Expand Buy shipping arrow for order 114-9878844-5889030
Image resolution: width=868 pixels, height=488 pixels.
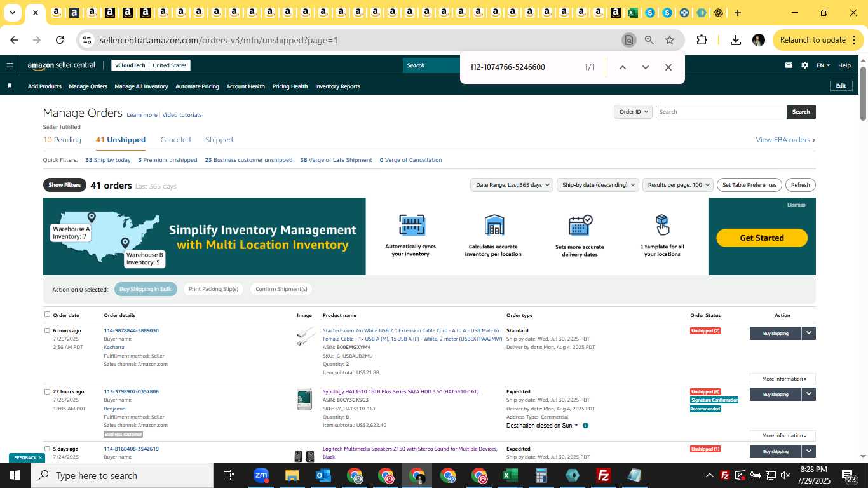(808, 333)
